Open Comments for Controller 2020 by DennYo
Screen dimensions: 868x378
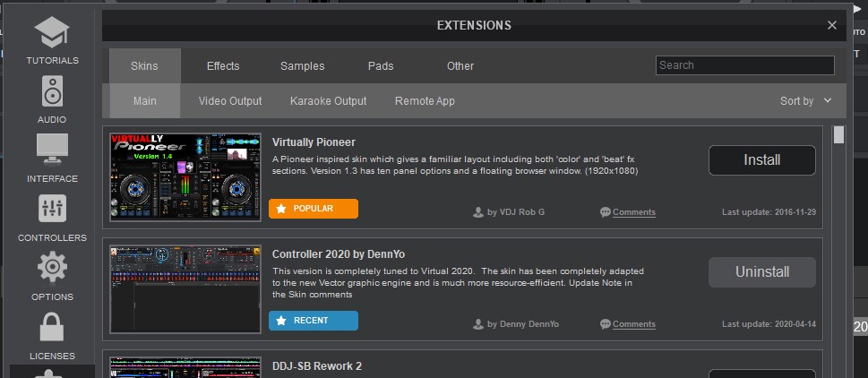click(634, 323)
